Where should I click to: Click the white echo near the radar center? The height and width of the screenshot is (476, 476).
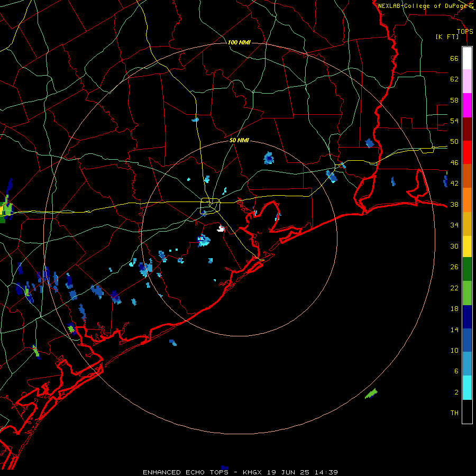click(x=221, y=228)
